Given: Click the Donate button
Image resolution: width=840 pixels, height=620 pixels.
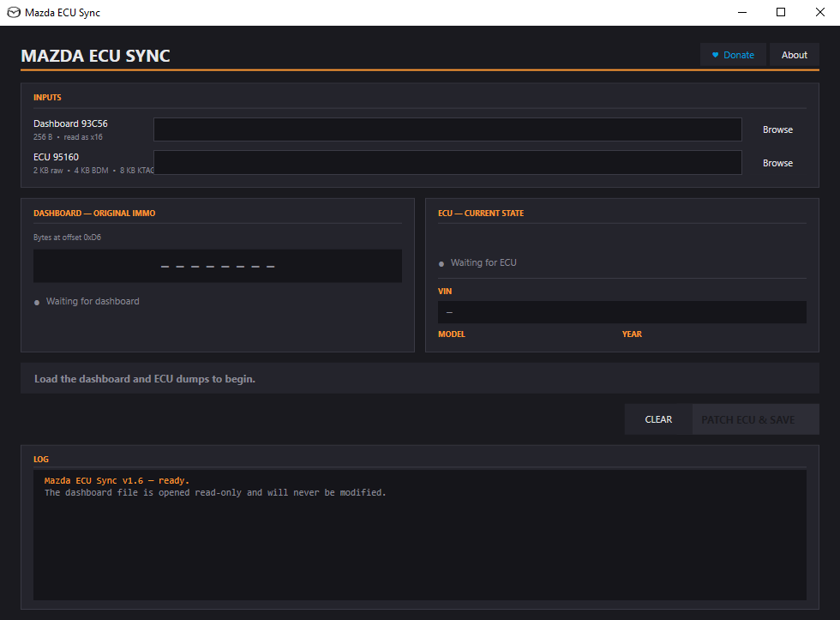Looking at the screenshot, I should [732, 55].
